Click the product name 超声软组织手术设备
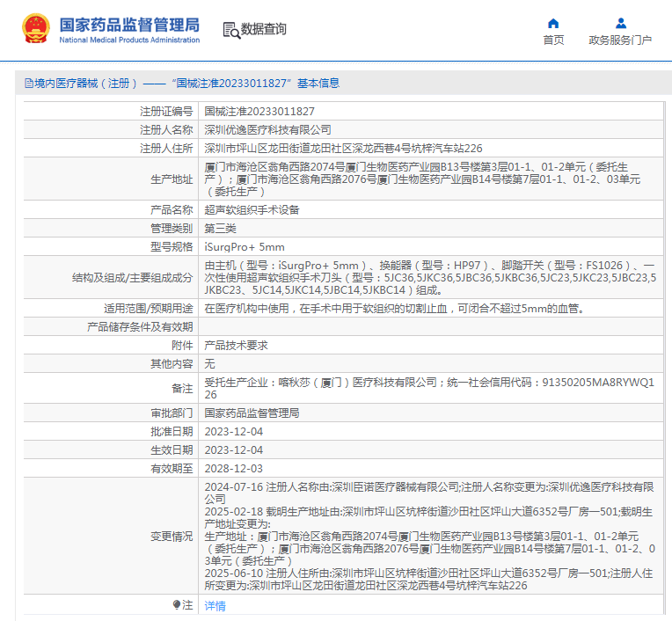This screenshot has height=621, width=672. (x=252, y=210)
